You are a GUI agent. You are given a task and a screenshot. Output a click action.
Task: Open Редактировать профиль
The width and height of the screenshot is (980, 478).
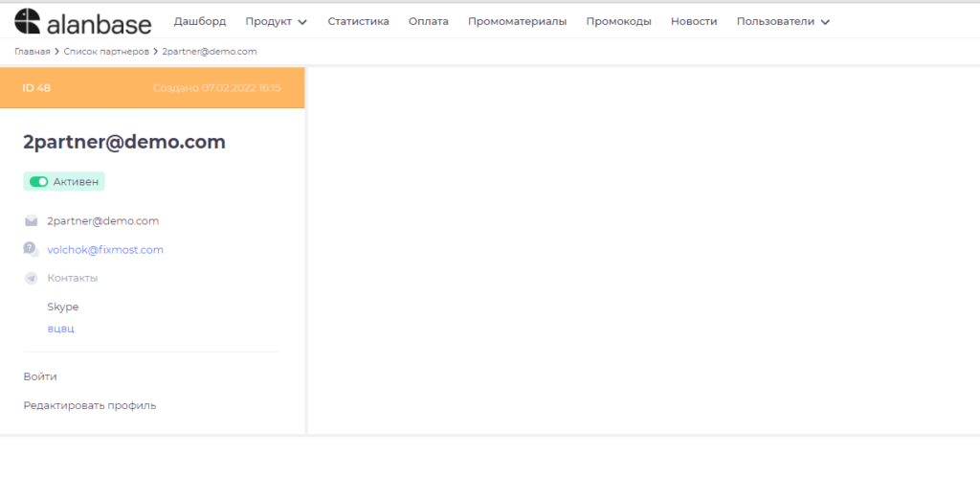tap(90, 405)
